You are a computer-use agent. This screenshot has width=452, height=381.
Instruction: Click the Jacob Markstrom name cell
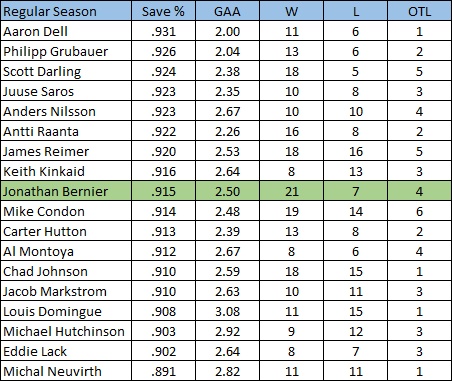66,291
